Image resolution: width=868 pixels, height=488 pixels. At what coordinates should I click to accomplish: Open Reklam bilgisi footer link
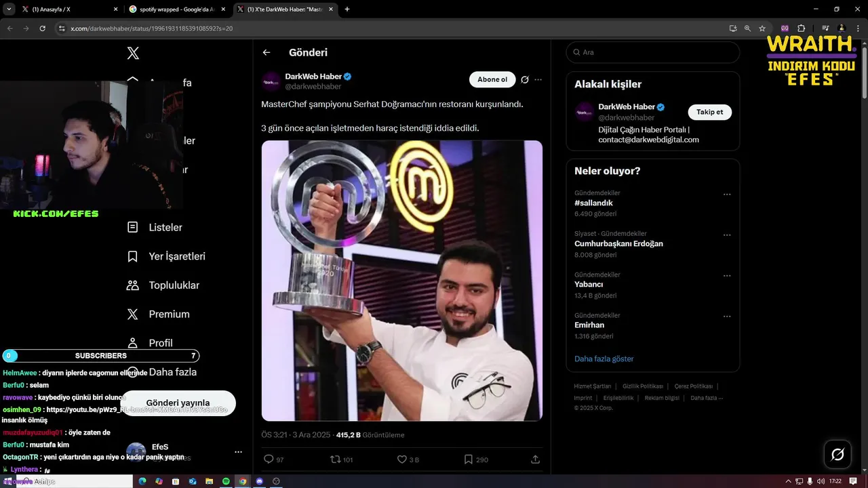pos(662,398)
